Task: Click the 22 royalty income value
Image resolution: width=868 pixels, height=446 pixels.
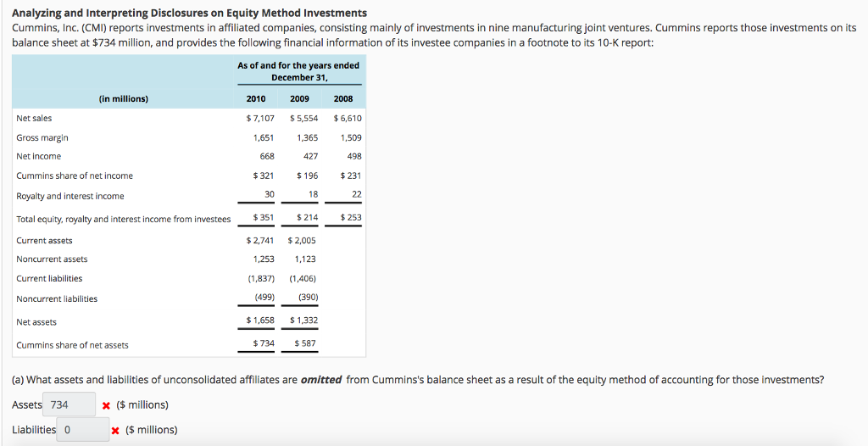Action: 357,194
